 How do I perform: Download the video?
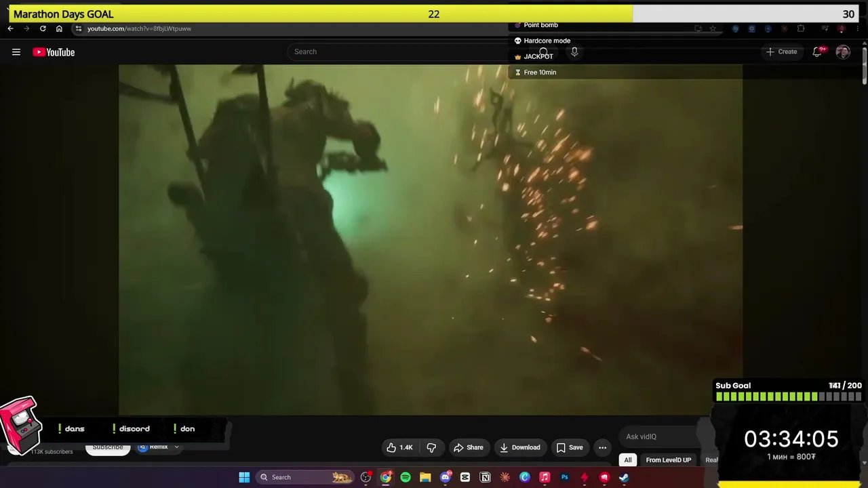click(520, 447)
